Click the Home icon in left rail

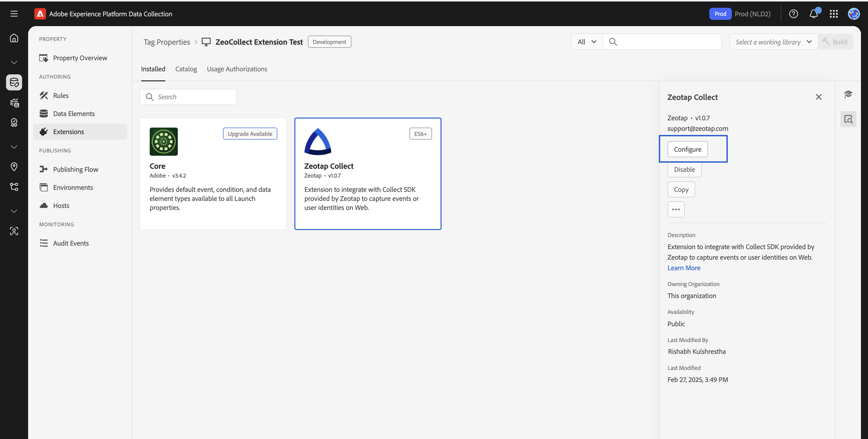point(14,38)
